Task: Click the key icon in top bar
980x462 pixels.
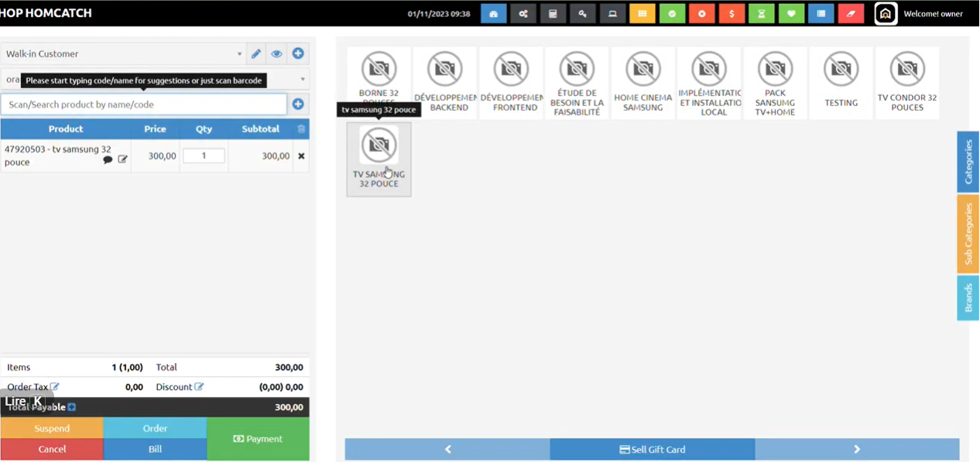Action: pyautogui.click(x=583, y=14)
